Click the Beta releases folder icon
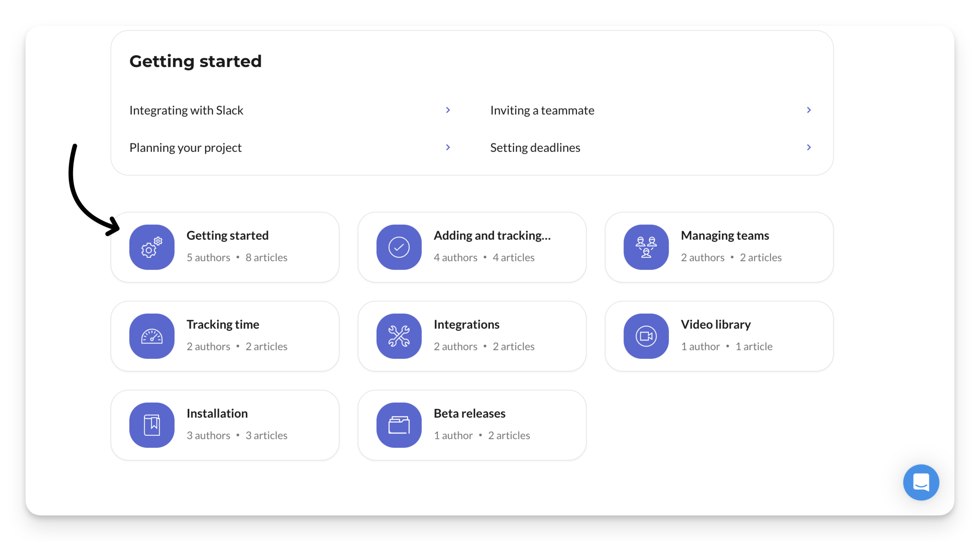The height and width of the screenshot is (541, 980). point(399,425)
